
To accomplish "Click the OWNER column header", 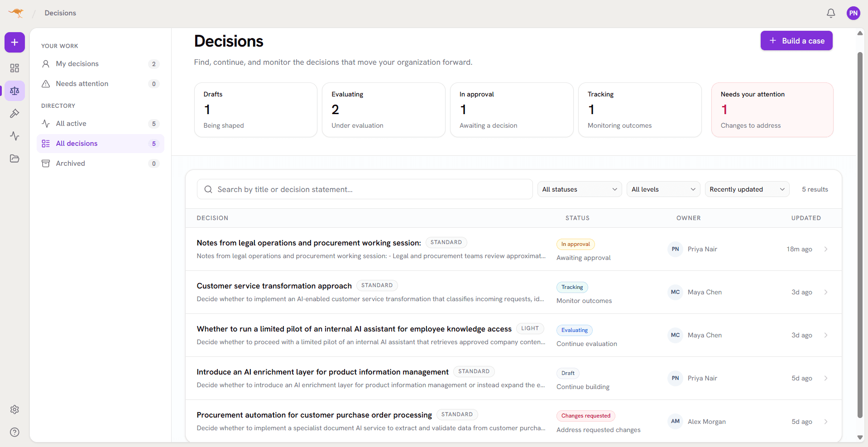I will coord(688,218).
